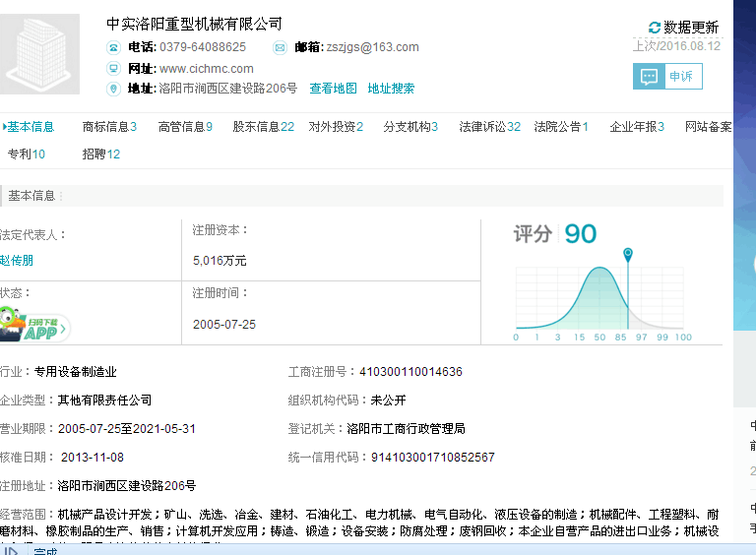The height and width of the screenshot is (555, 756).
Task: Click the 扫码下载 APP mascot icon
Action: [x=33, y=326]
